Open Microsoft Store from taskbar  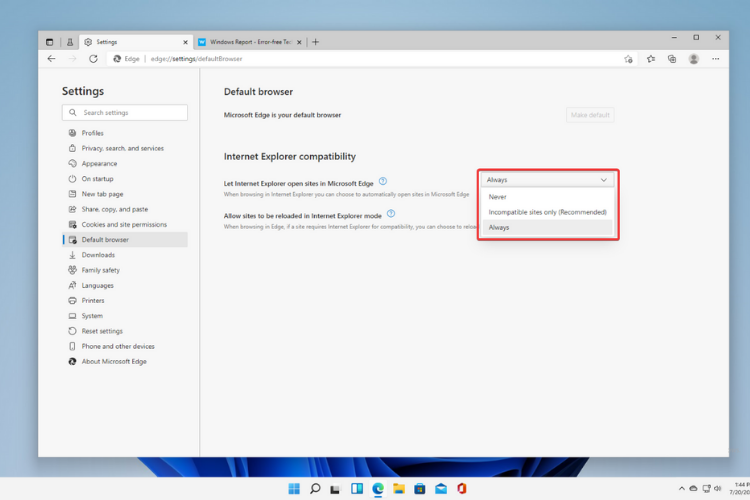[x=419, y=489]
